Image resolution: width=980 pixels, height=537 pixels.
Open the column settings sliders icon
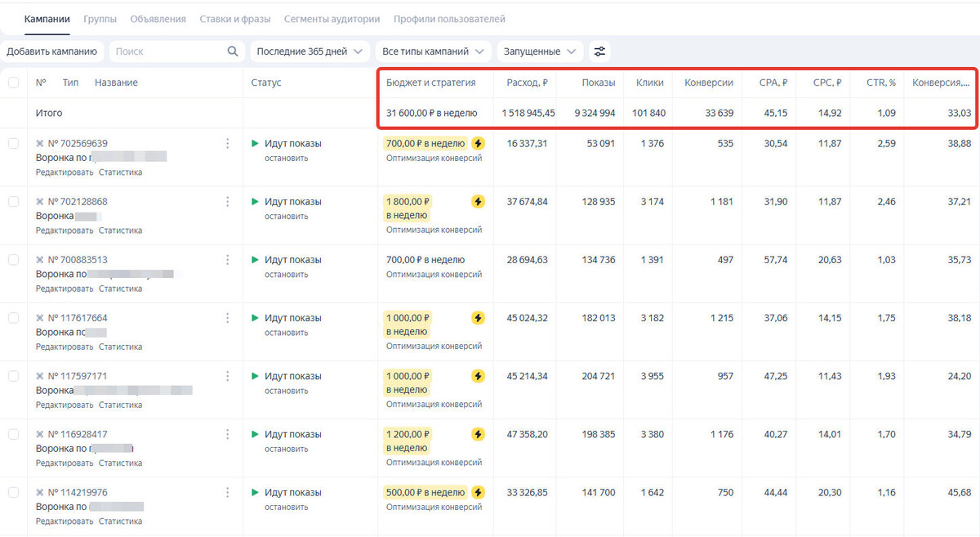coord(600,51)
